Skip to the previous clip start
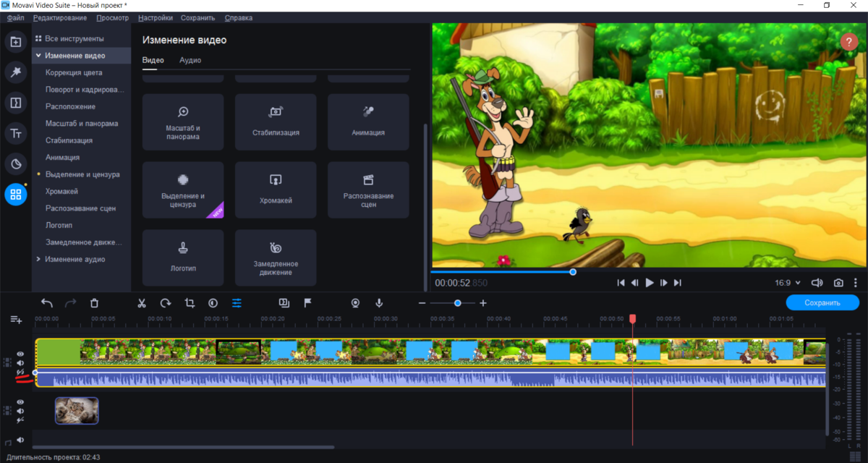868x463 pixels. 621,283
